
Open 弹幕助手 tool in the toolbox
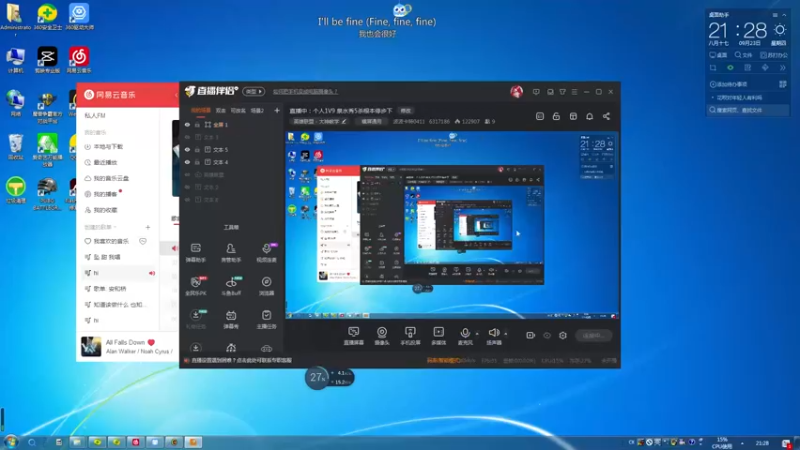pos(195,253)
